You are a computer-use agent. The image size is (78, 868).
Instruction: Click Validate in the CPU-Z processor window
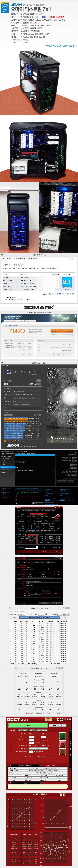click(45, 551)
